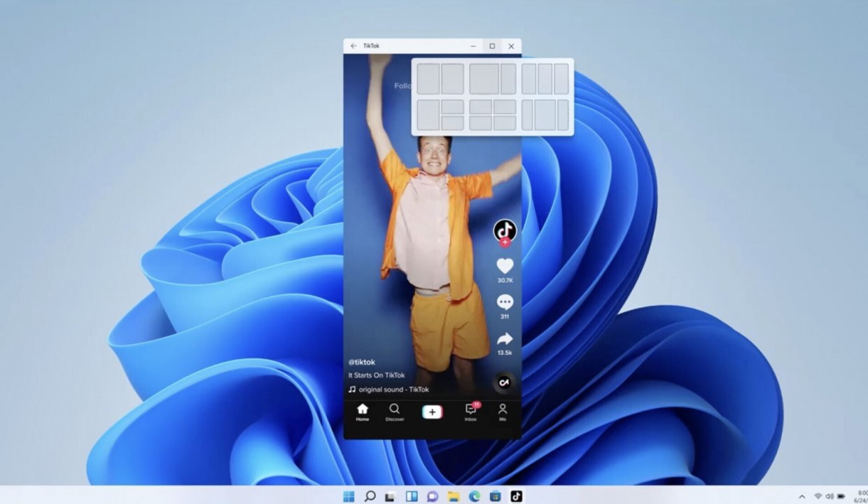
Task: Select 'It Starts On TikTok' caption
Action: (377, 376)
